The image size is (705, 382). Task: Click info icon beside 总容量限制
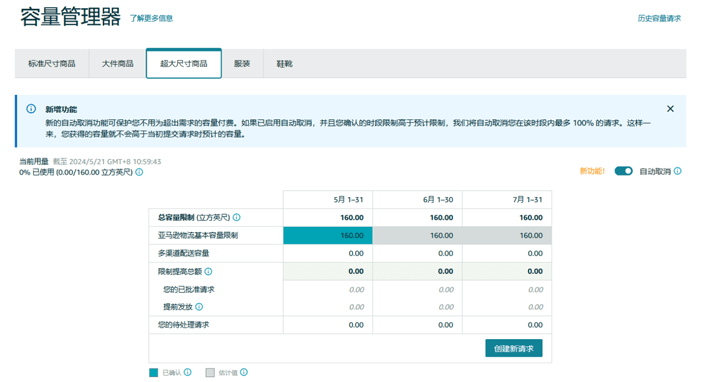[236, 218]
